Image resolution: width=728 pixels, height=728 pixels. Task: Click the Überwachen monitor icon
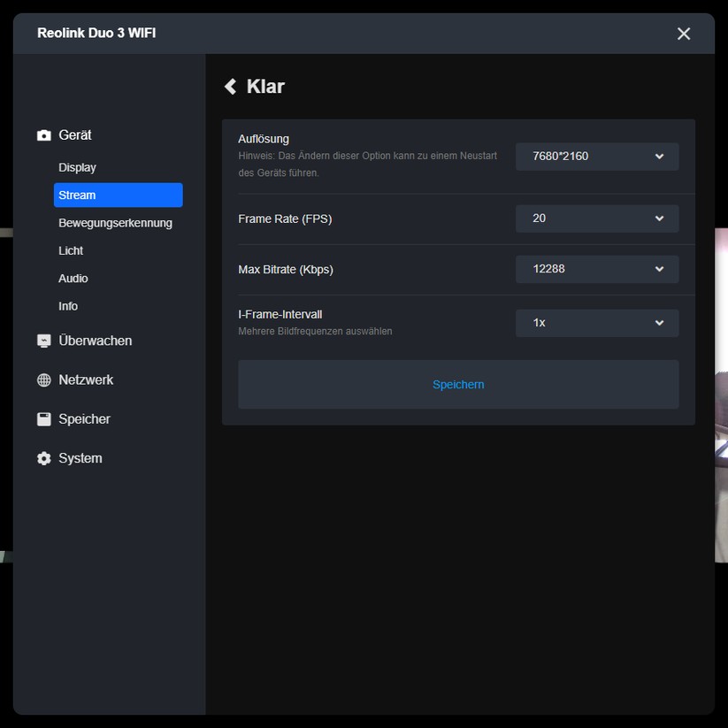43,341
